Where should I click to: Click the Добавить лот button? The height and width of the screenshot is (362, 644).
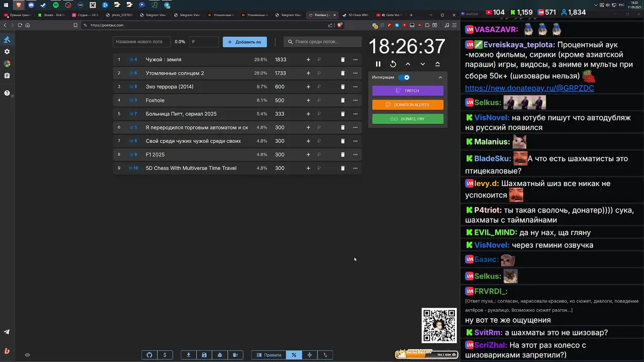click(x=245, y=42)
